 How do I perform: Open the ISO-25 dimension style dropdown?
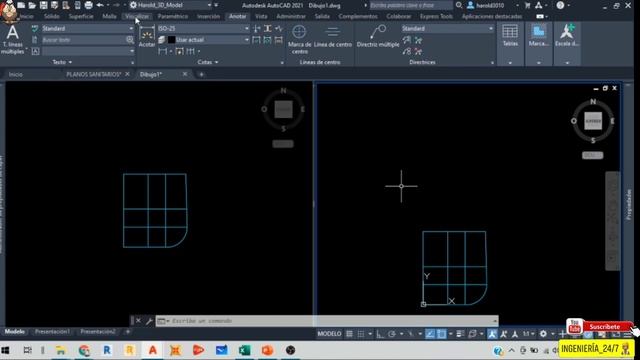(203, 29)
